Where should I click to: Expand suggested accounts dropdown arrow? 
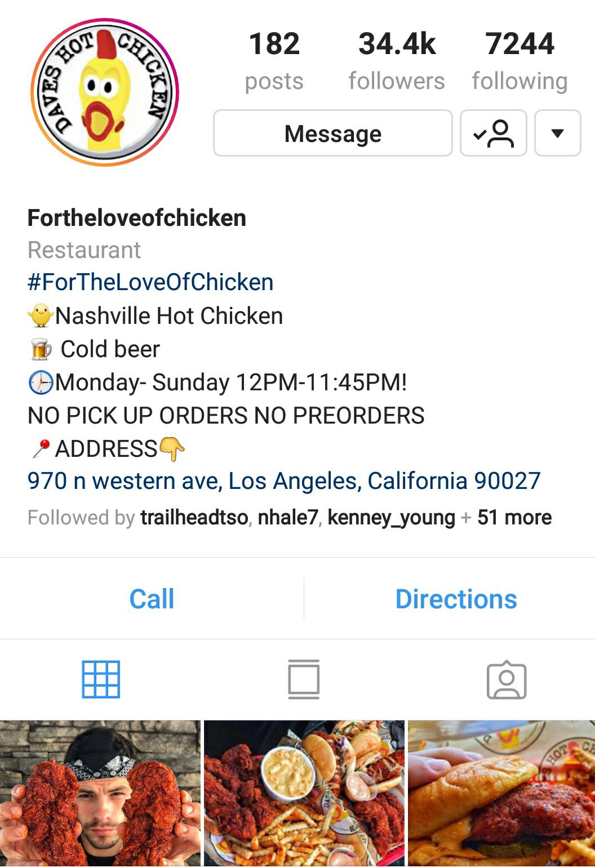click(x=557, y=133)
